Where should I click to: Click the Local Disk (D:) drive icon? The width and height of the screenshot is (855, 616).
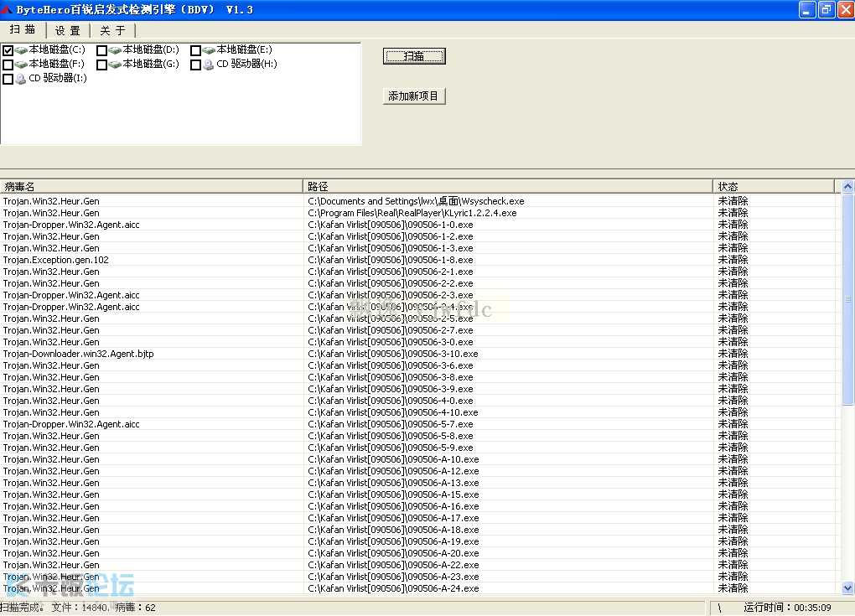[115, 50]
